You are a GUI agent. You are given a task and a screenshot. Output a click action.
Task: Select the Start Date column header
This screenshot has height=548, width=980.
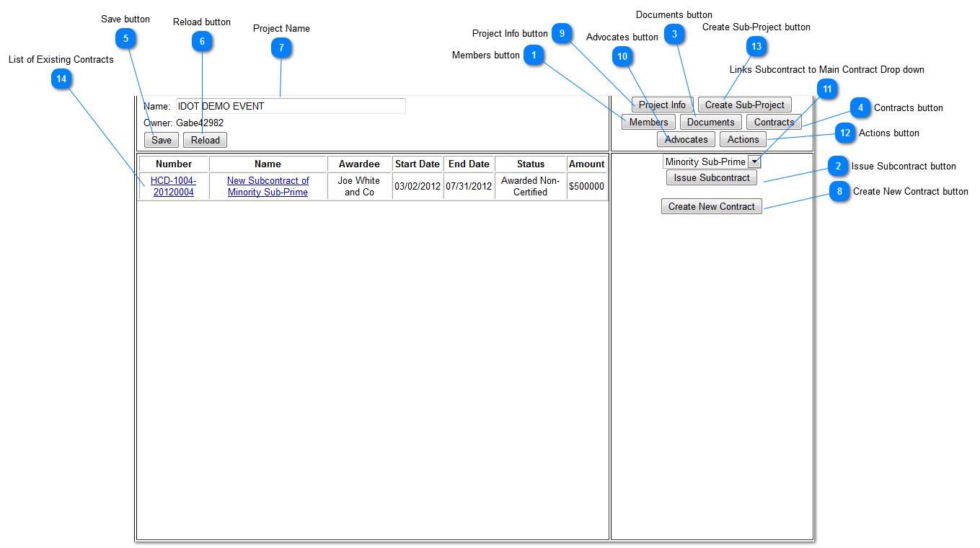(417, 164)
